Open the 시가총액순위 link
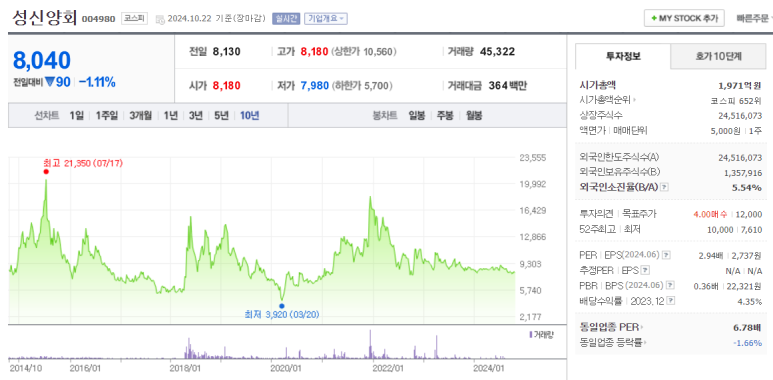The width and height of the screenshot is (773, 380). (x=605, y=101)
